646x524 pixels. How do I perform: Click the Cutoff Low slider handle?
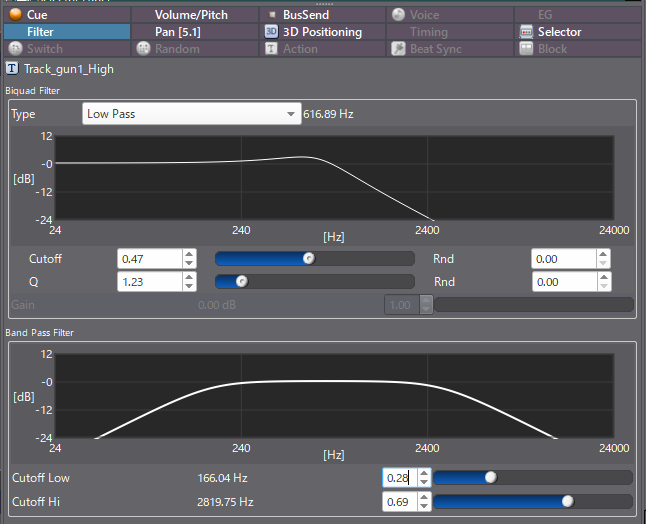(x=491, y=477)
